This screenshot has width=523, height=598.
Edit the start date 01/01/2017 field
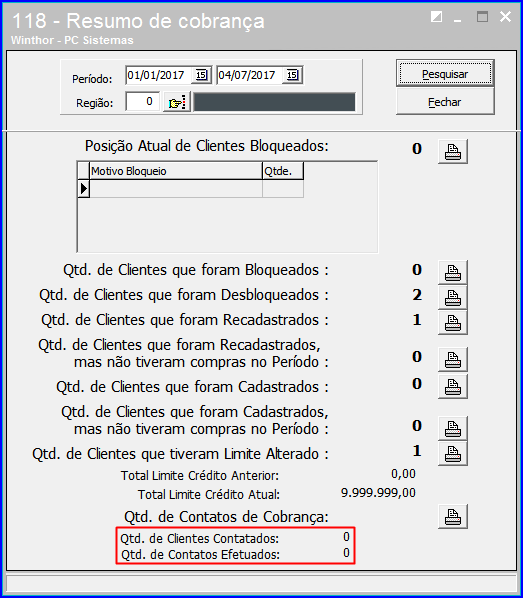click(x=159, y=75)
